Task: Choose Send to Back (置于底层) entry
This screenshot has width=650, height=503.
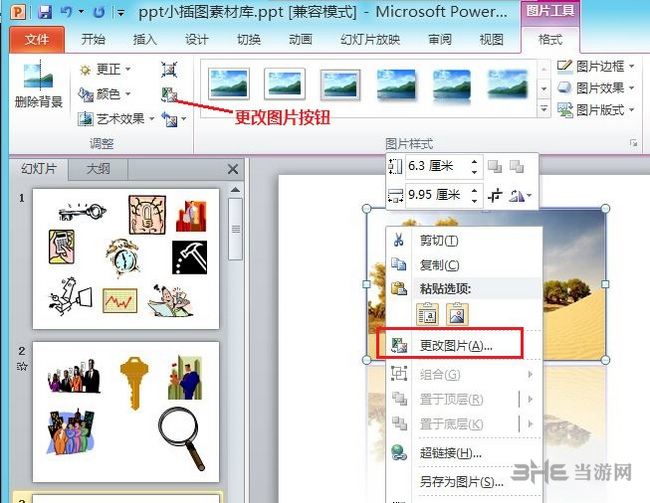Action: click(465, 424)
